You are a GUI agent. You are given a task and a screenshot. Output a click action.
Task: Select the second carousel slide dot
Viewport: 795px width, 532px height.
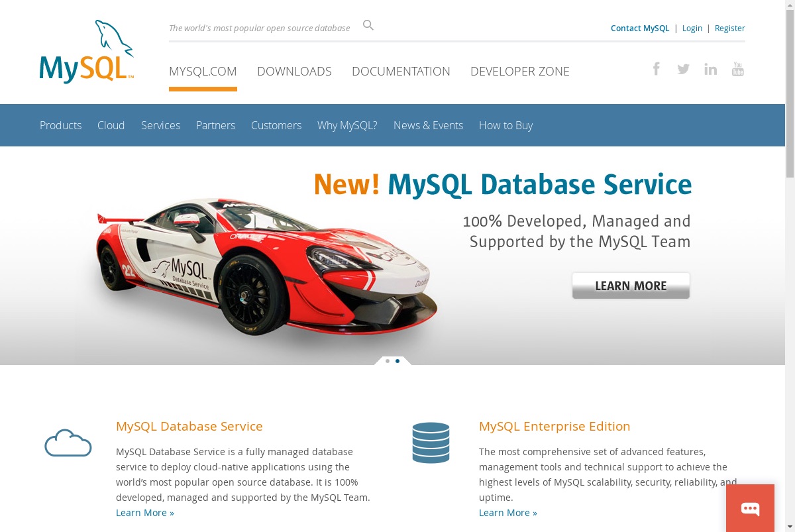(x=397, y=361)
